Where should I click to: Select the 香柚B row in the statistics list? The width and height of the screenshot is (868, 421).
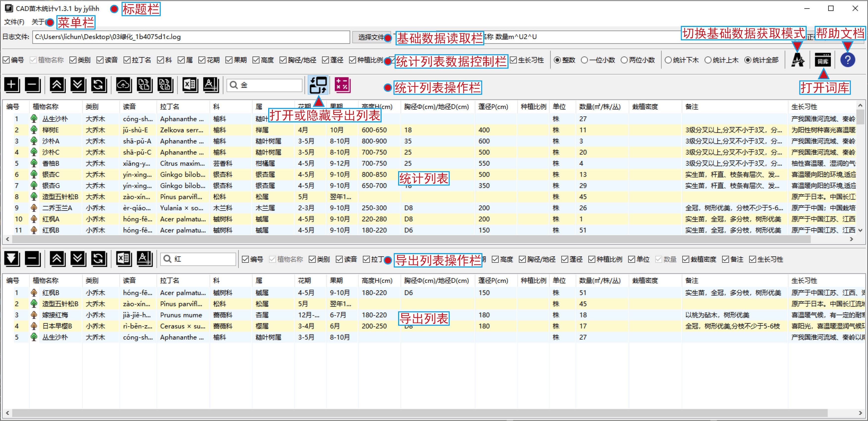pos(430,163)
